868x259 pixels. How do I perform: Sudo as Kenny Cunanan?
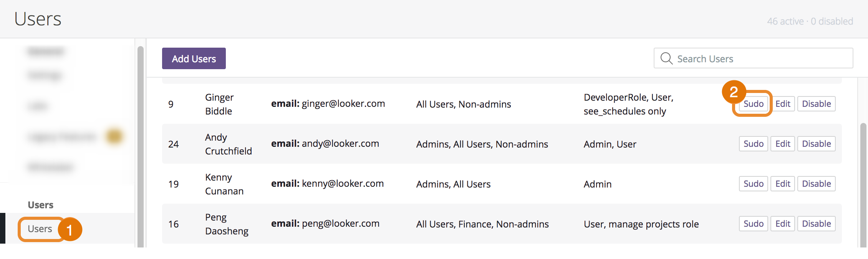click(753, 184)
